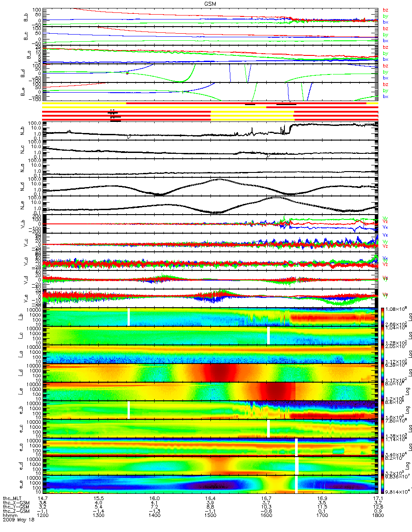The width and height of the screenshot is (412, 532).
Task: Click the bz legend of B_e panel
Action: tap(385, 84)
